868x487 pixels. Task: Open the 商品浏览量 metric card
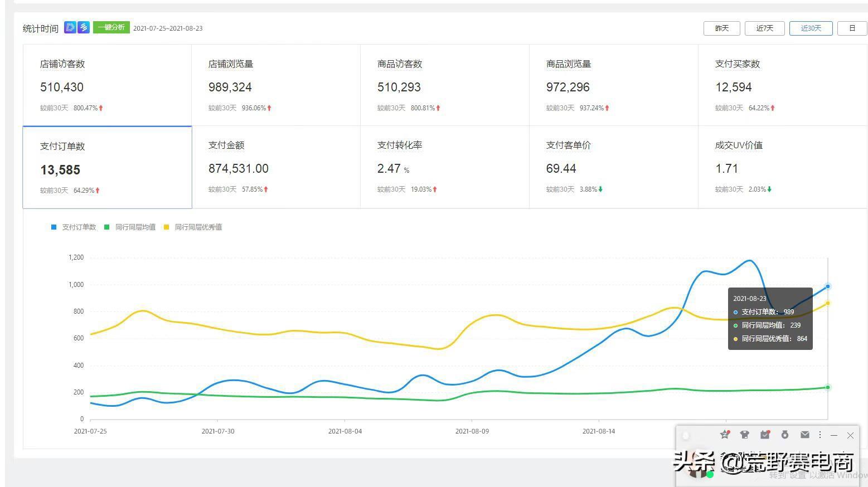tap(614, 85)
